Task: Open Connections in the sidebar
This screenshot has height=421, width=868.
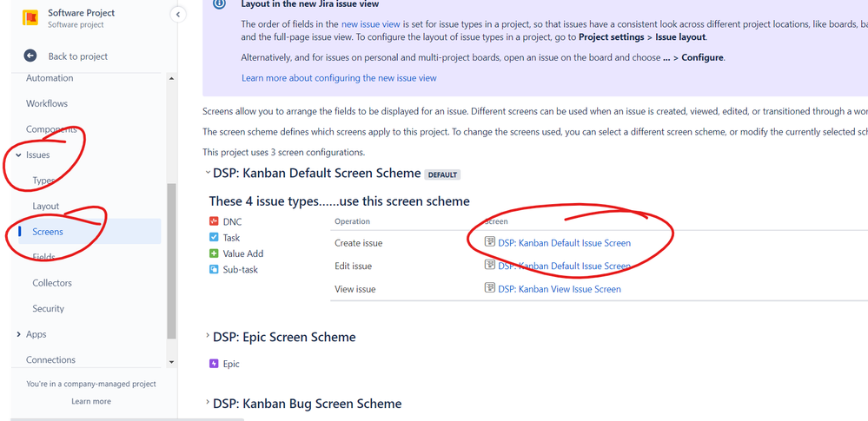Action: [50, 359]
